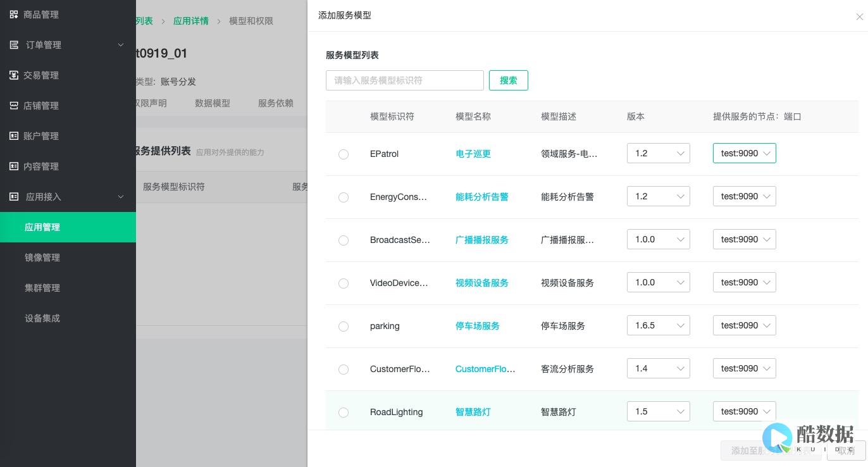Open the 能耗分析告警 model link
The height and width of the screenshot is (467, 868).
coord(482,197)
